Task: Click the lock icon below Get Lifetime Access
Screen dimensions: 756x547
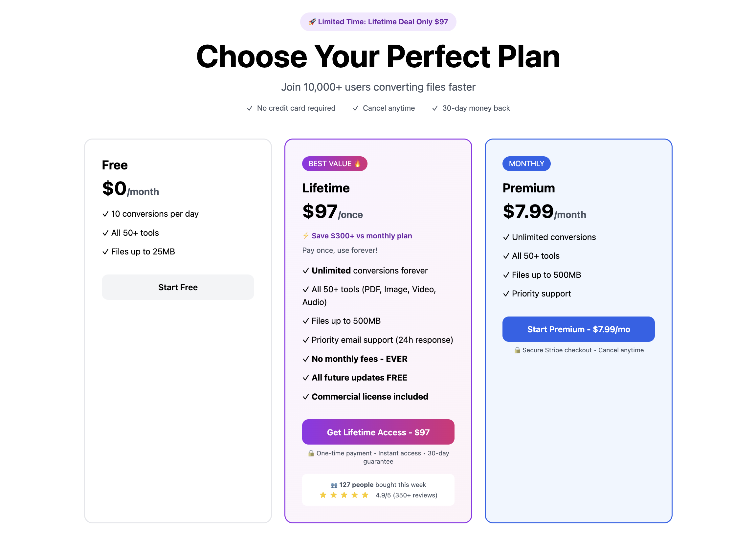Action: tap(311, 453)
